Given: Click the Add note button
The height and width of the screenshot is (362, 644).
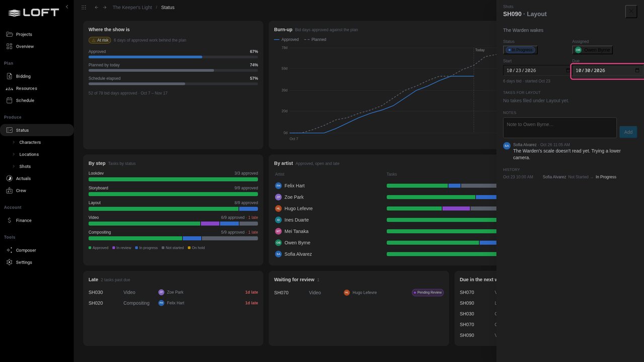Looking at the screenshot, I should tap(628, 132).
